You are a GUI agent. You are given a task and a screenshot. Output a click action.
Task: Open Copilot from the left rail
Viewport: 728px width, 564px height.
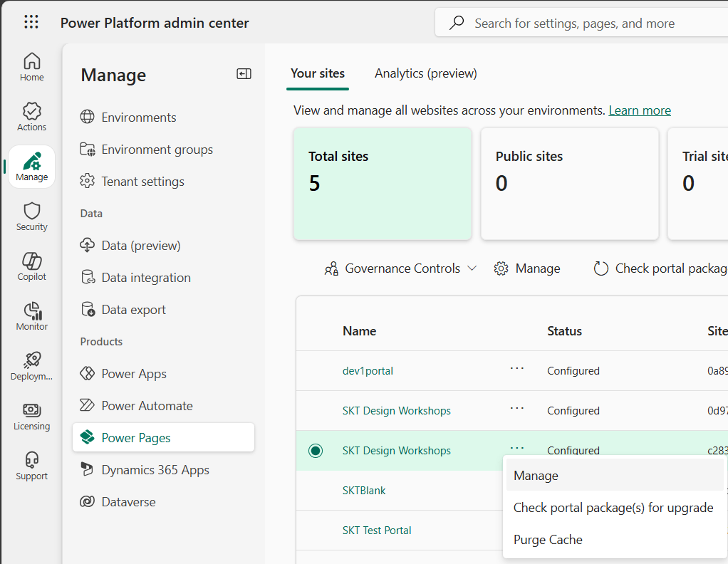point(31,266)
